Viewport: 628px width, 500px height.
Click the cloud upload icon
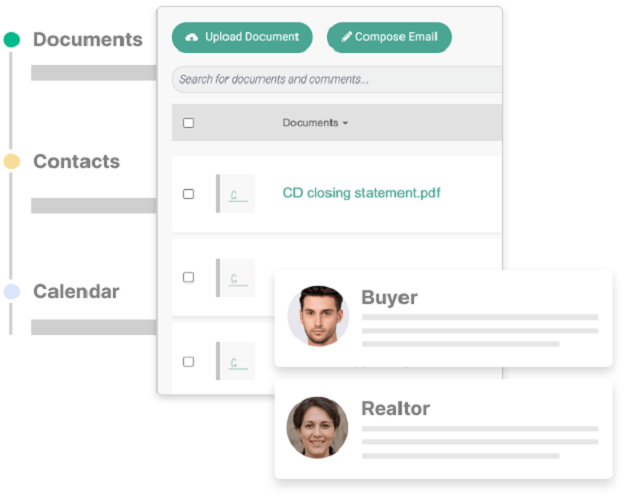coord(192,37)
